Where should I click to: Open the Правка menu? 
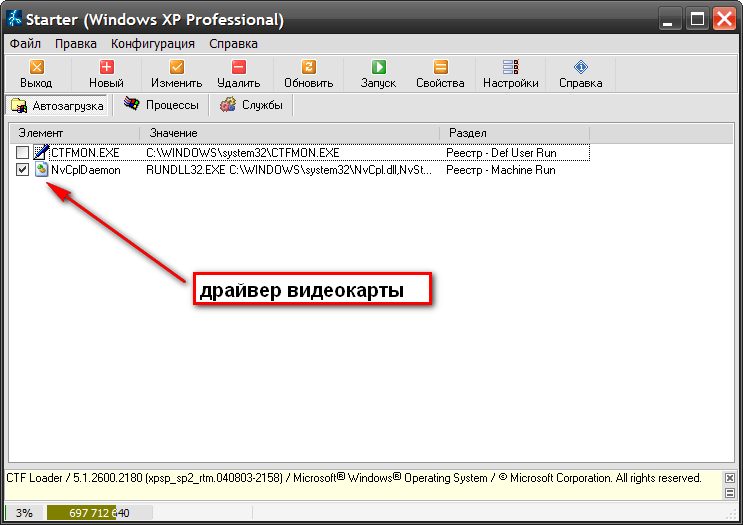coord(76,44)
